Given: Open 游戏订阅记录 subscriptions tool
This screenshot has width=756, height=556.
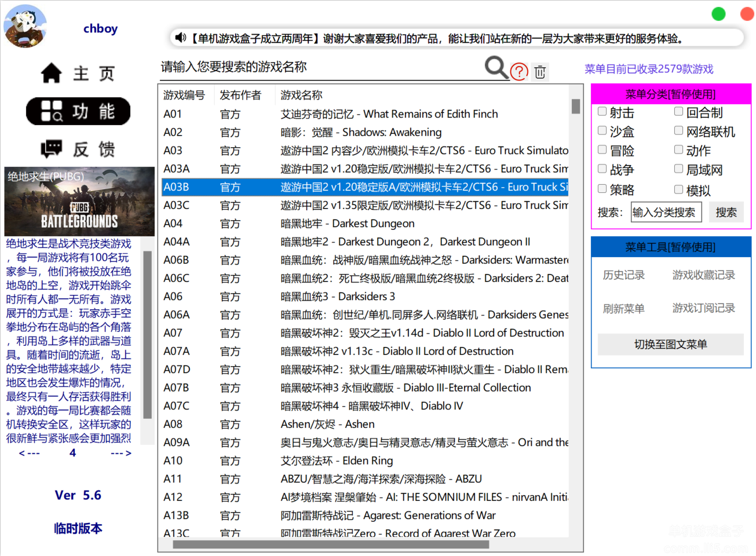Looking at the screenshot, I should (703, 308).
